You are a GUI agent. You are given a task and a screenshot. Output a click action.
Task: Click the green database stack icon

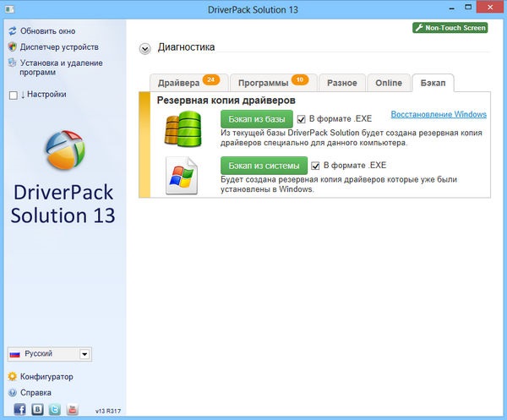point(183,129)
